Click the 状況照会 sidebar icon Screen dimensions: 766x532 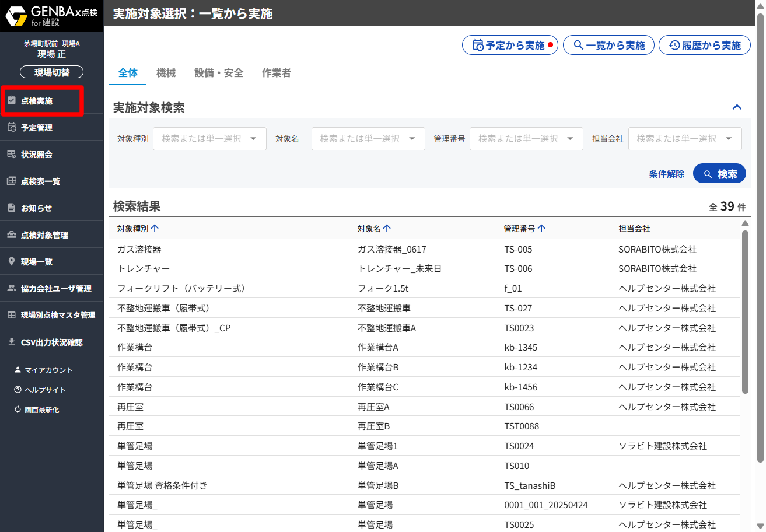point(12,155)
